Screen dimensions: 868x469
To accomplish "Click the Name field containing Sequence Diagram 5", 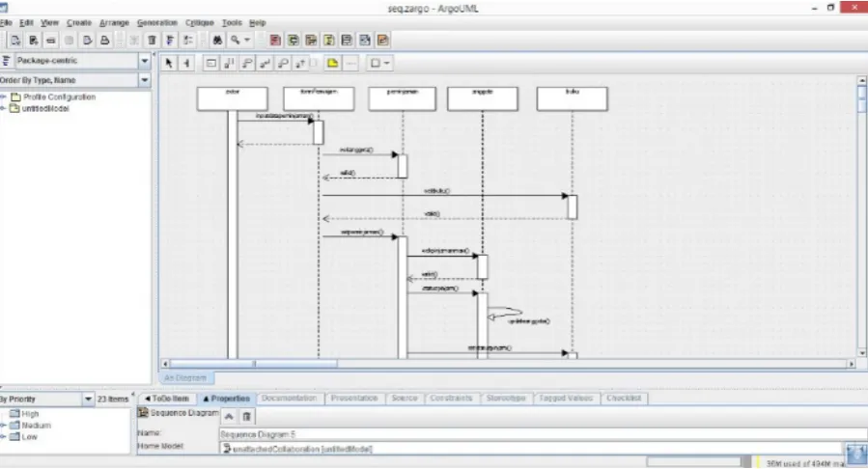I will coord(543,434).
